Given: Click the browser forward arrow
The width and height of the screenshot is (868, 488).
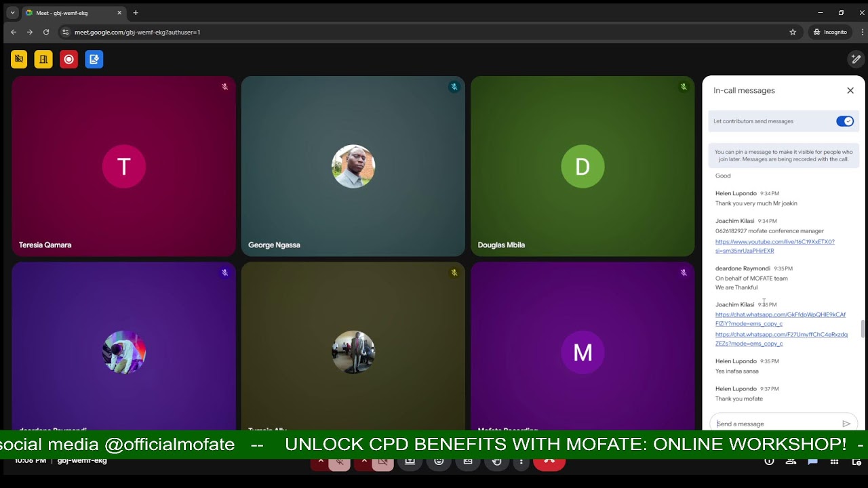Looking at the screenshot, I should (30, 32).
